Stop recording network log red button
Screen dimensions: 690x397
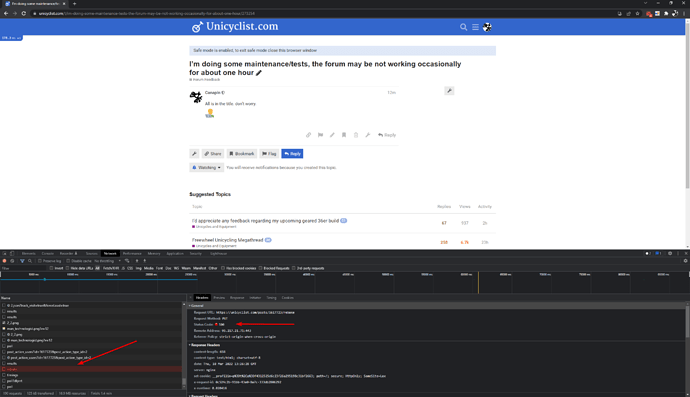4,261
